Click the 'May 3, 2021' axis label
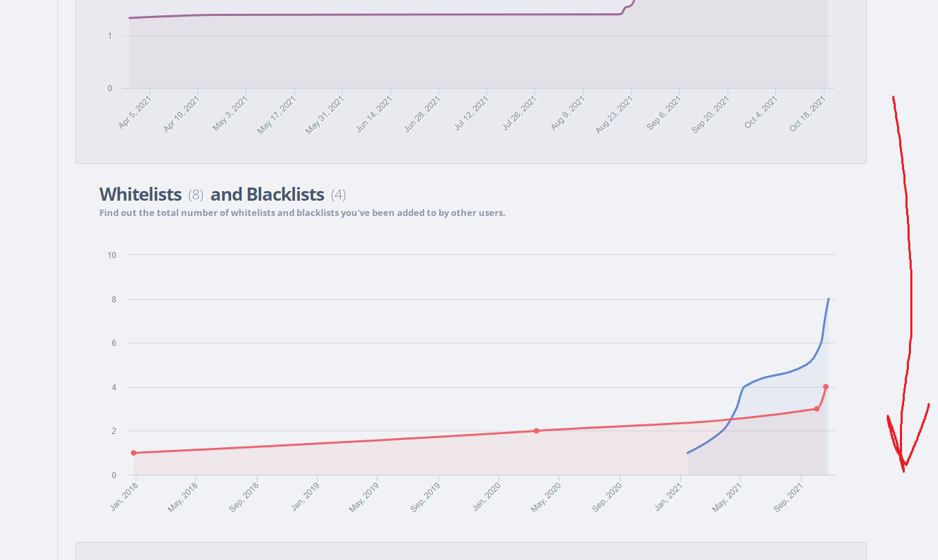The height and width of the screenshot is (560, 938). pyautogui.click(x=231, y=113)
